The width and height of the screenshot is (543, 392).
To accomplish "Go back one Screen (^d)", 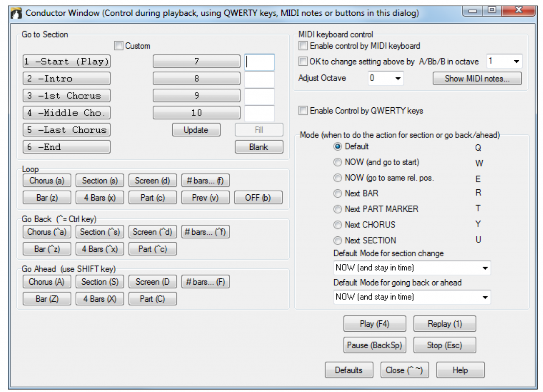I will pos(153,232).
